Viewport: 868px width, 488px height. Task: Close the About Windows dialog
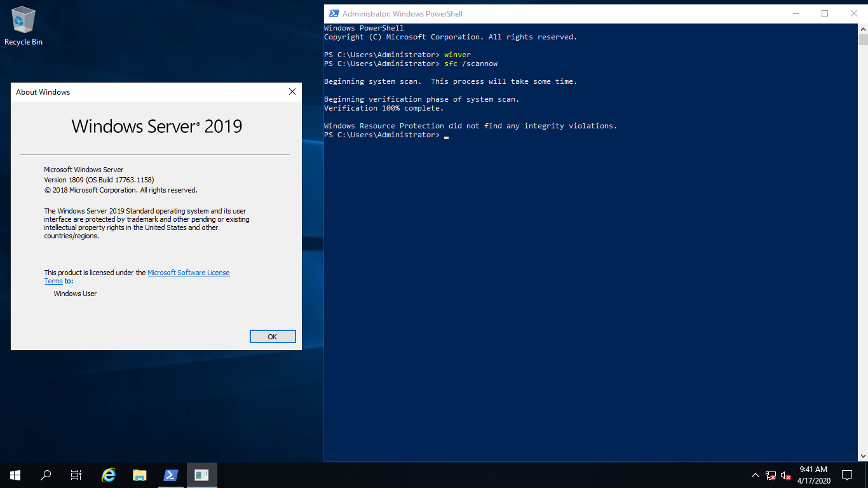pyautogui.click(x=292, y=91)
